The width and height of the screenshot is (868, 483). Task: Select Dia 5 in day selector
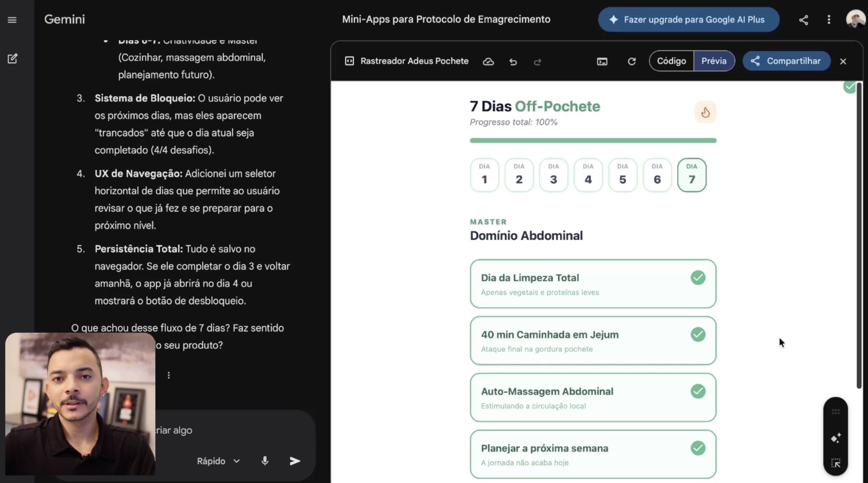pyautogui.click(x=623, y=175)
